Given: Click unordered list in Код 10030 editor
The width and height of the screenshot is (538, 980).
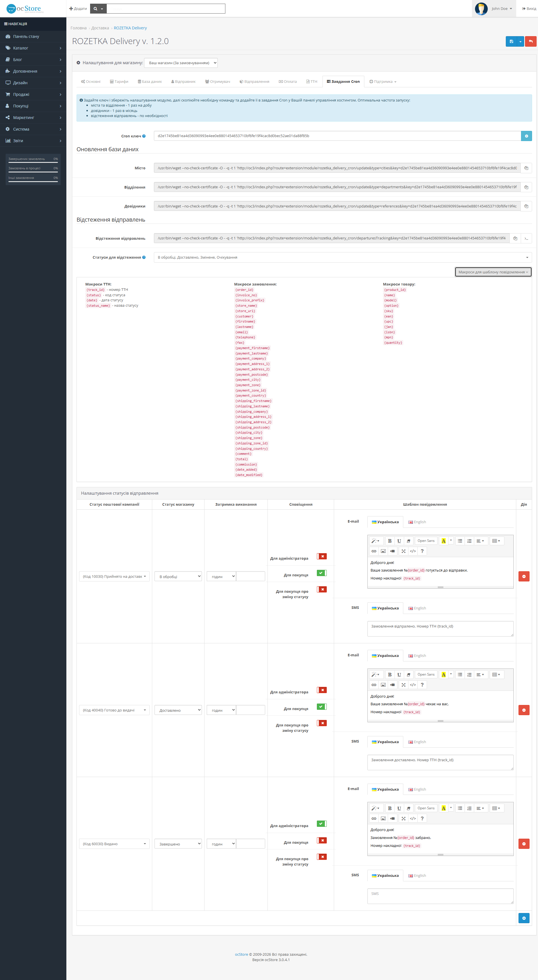Looking at the screenshot, I should [x=460, y=541].
